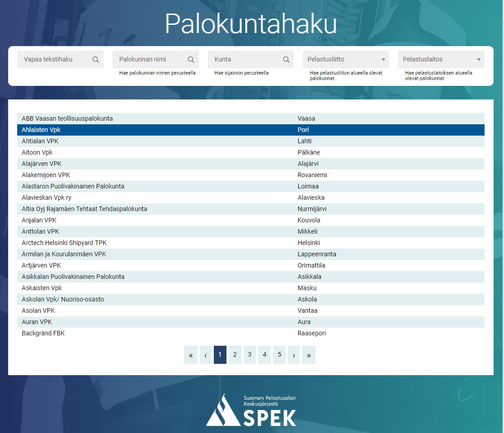This screenshot has height=433, width=504.
Task: Select page 5 in pagination
Action: [x=279, y=355]
